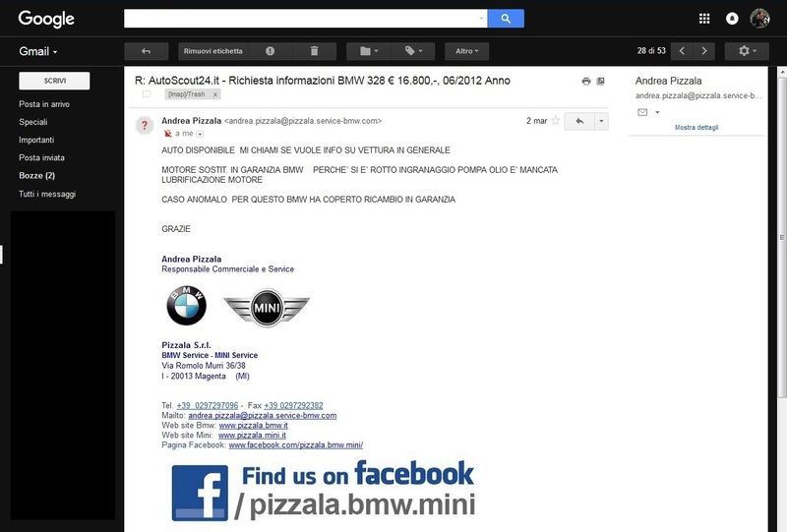Open www.pizzala.mini.it website link
This screenshot has width=787, height=532.
click(x=252, y=435)
